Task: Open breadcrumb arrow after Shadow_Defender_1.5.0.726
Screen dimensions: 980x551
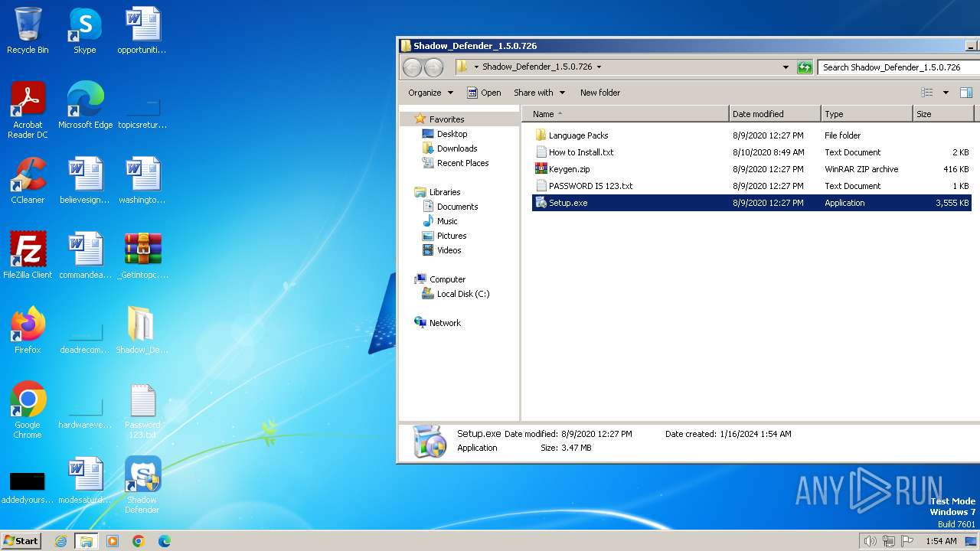Action: pos(599,67)
